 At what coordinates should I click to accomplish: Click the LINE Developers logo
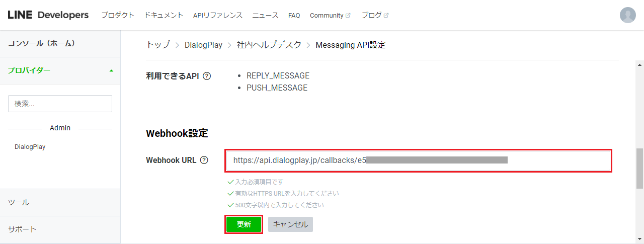click(x=48, y=15)
